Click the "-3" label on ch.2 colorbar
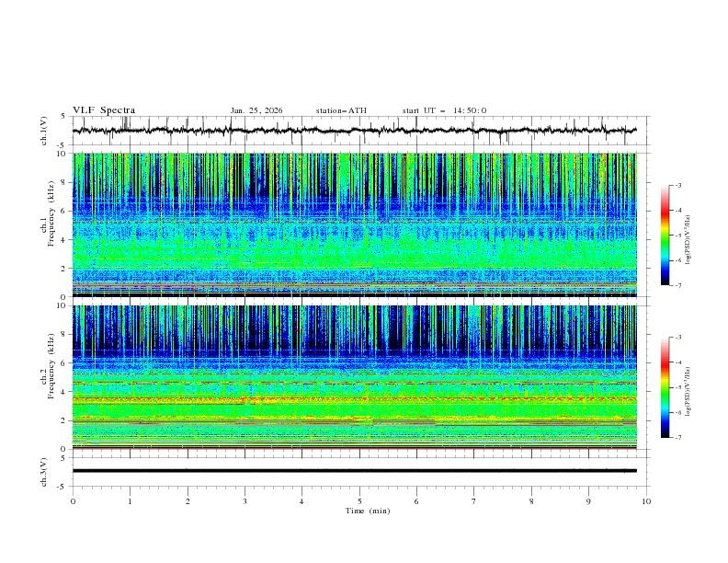 pos(678,338)
